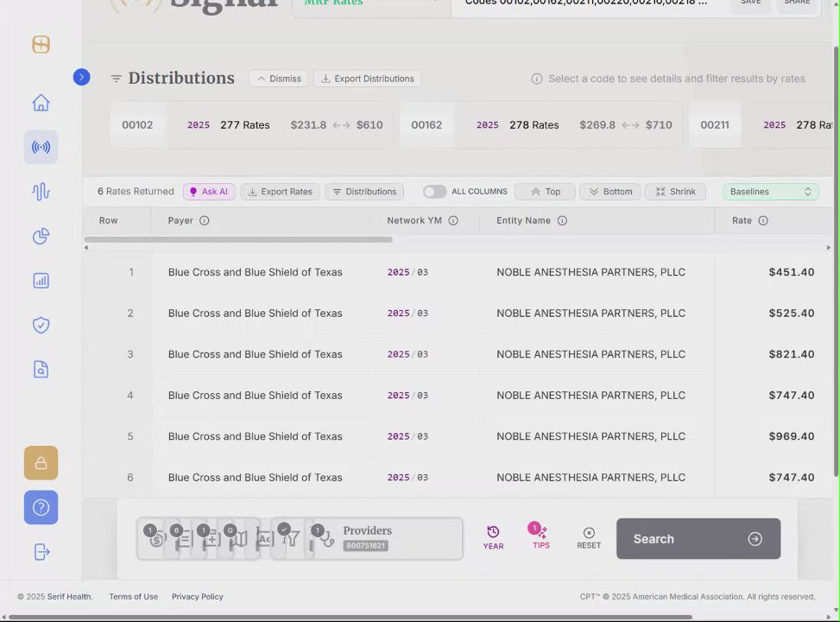Open the Terms of Use link
This screenshot has width=840, height=622.
134,597
